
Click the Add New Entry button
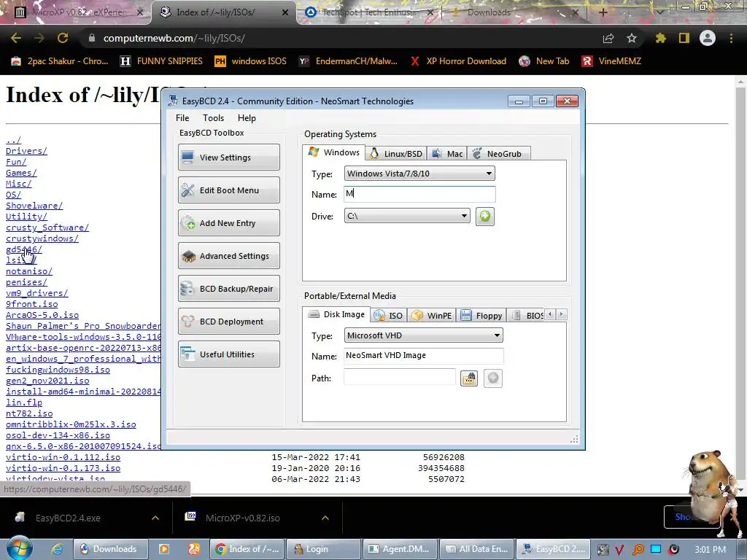pos(228,223)
